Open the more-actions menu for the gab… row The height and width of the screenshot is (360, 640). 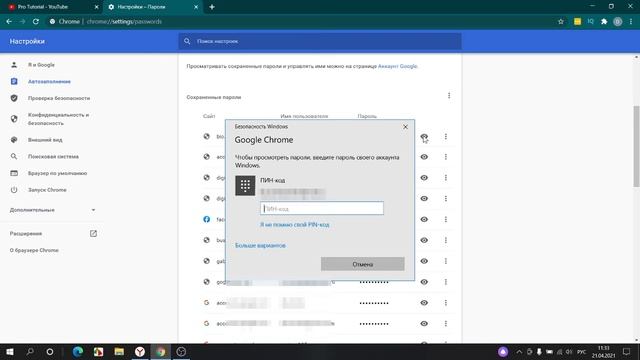(446, 261)
